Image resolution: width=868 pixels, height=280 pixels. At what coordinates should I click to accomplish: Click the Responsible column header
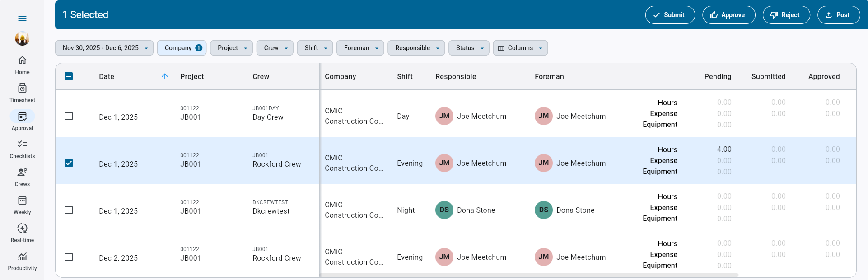[x=456, y=76]
